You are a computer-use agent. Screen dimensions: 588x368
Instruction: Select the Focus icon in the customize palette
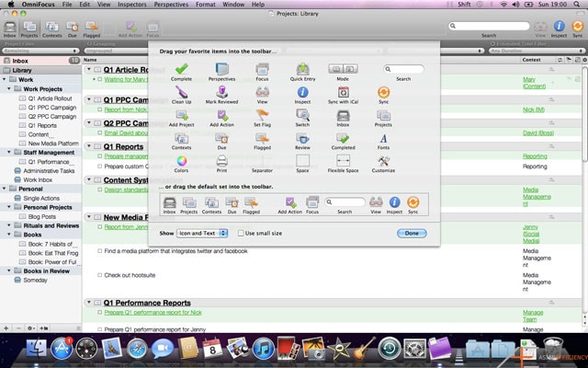(x=262, y=69)
